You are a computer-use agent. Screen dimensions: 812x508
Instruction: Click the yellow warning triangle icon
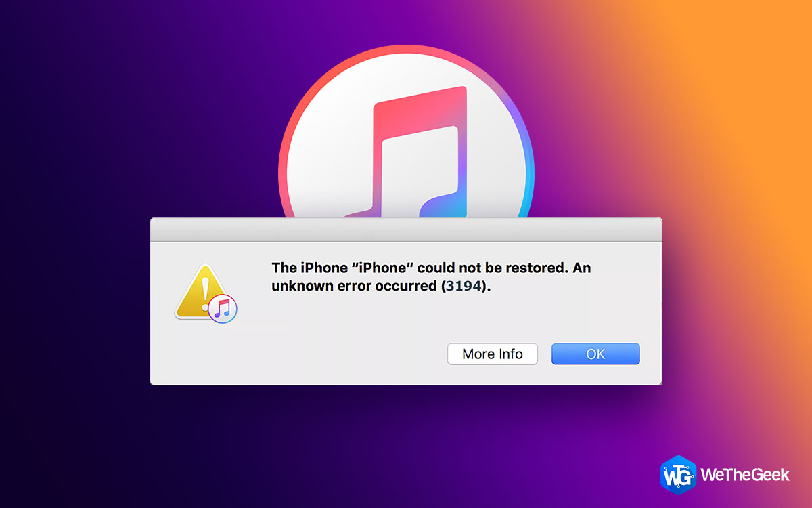pos(200,293)
